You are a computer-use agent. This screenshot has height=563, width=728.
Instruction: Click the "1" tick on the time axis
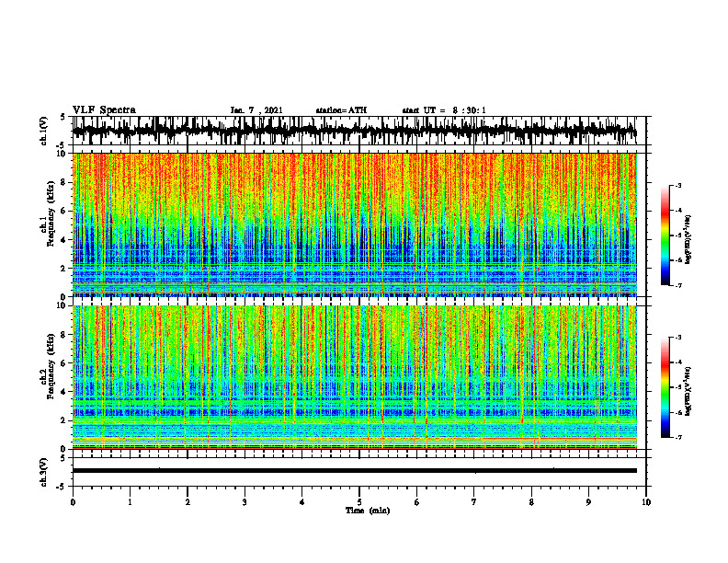[130, 502]
